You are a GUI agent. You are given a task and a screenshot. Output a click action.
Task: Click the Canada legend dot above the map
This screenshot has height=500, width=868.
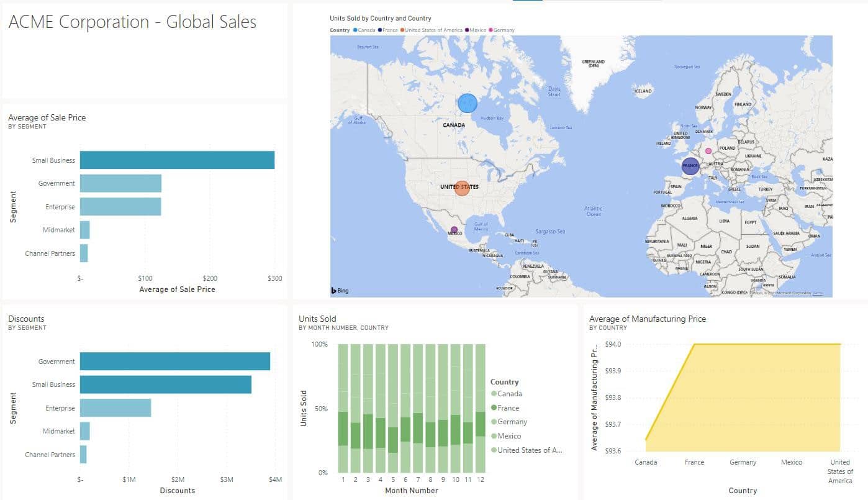[x=355, y=30]
